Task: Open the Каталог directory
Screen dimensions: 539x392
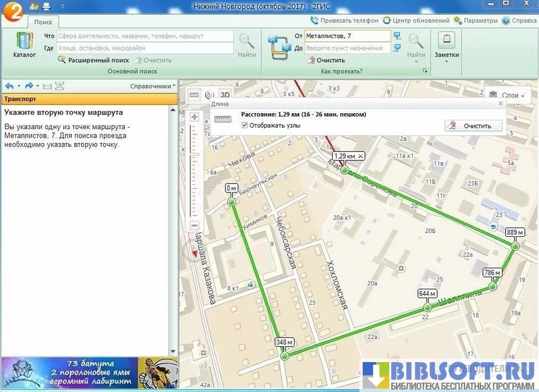Action: coord(25,45)
